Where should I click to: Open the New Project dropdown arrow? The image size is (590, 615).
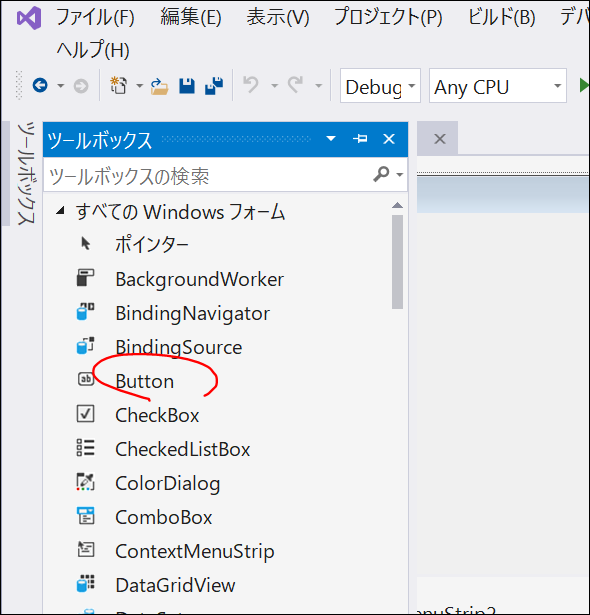(x=139, y=86)
